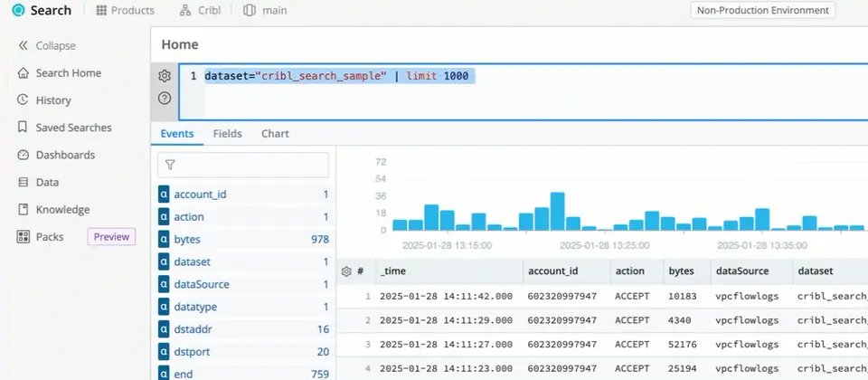Go to Search Home
Image resolution: width=868 pixels, height=380 pixels.
[60, 73]
